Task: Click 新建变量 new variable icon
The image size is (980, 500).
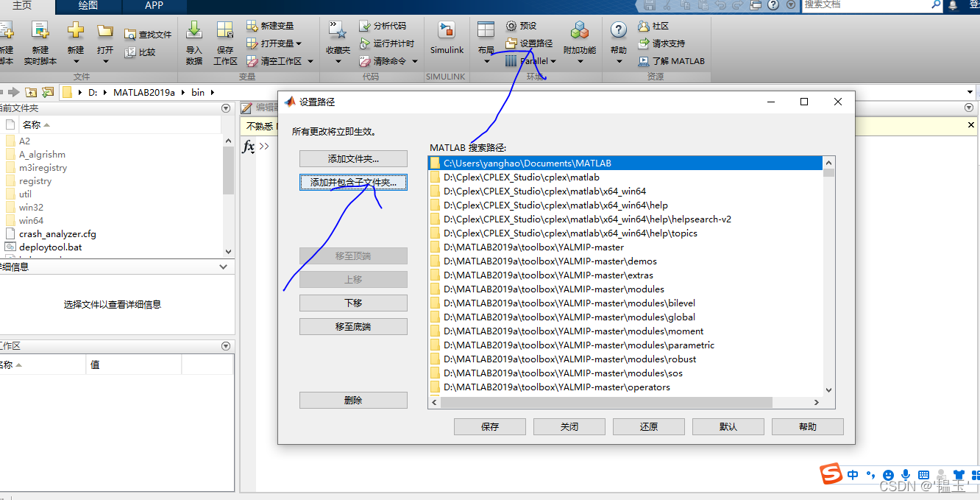Action: (x=252, y=26)
